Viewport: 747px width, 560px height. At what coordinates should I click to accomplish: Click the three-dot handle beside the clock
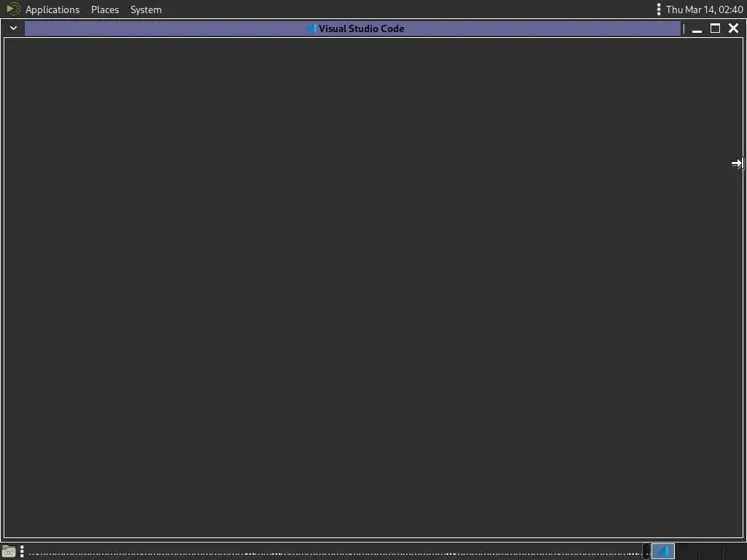pyautogui.click(x=659, y=9)
